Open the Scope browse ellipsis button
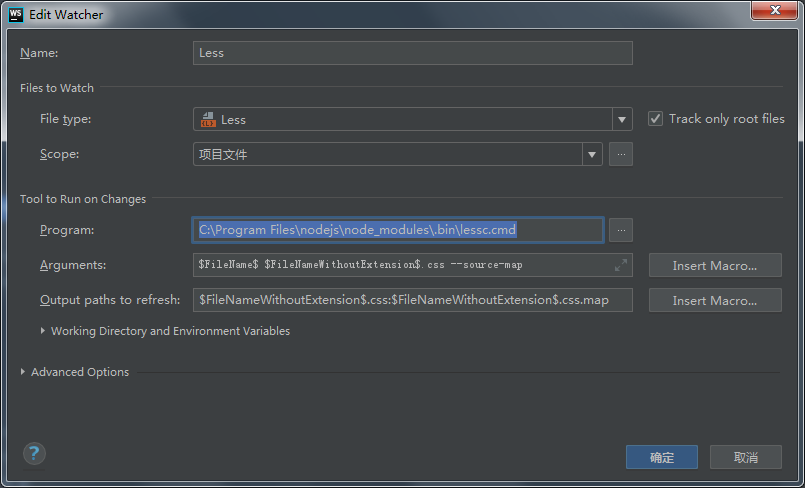Screen dimensions: 805x488 click(621, 155)
